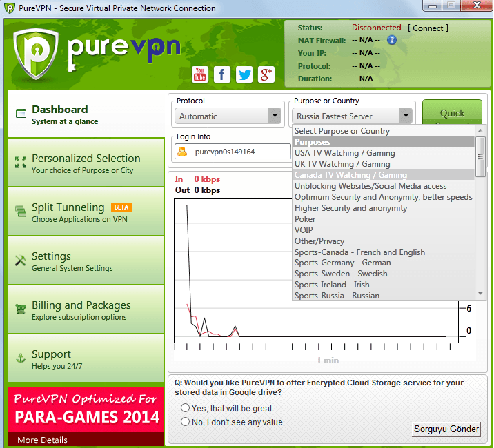Click the BETA badge on Split Tunneling
494x448 pixels.
[x=121, y=207]
